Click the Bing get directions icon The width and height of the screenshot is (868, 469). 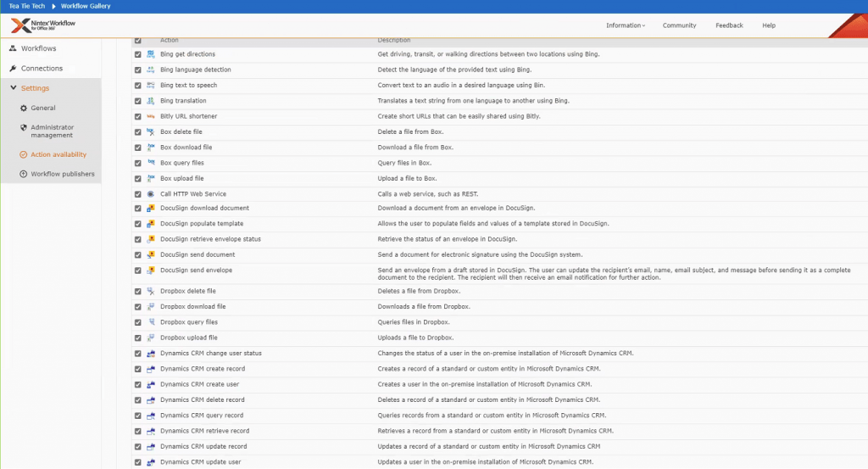(151, 54)
